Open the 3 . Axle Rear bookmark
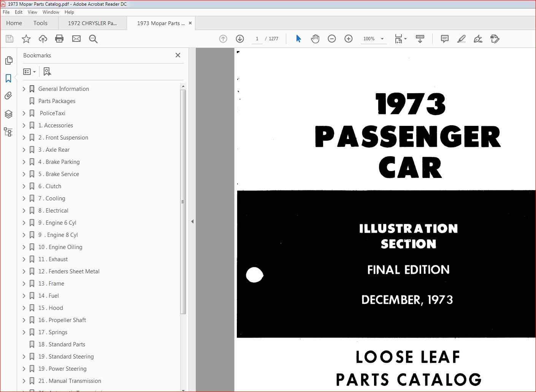The image size is (536, 392). [54, 150]
